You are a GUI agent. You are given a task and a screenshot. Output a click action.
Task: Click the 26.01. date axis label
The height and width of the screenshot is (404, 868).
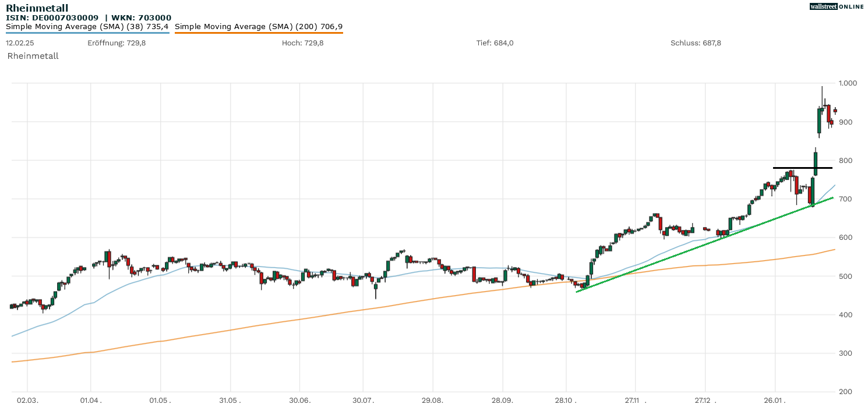click(x=775, y=401)
